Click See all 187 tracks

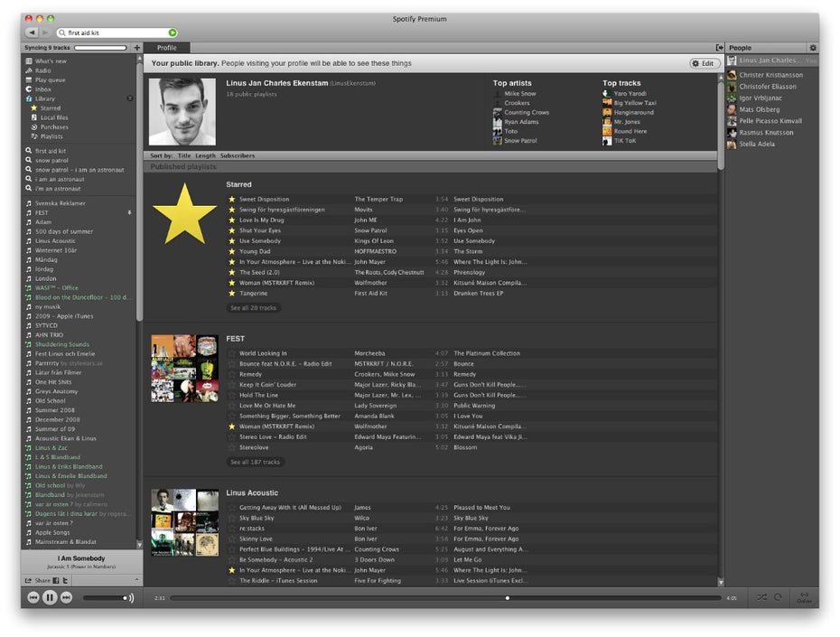pos(255,463)
